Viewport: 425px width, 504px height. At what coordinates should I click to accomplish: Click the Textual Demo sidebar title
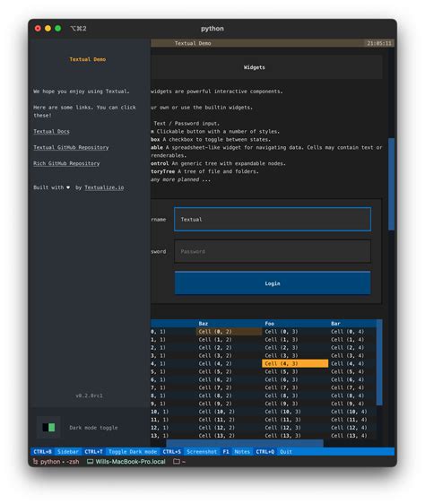(88, 59)
